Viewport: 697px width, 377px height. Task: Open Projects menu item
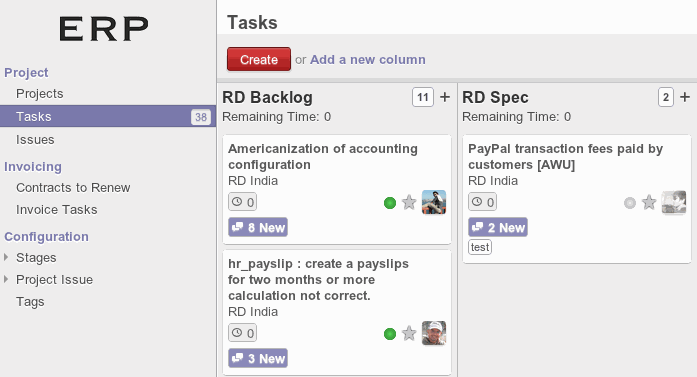click(40, 94)
